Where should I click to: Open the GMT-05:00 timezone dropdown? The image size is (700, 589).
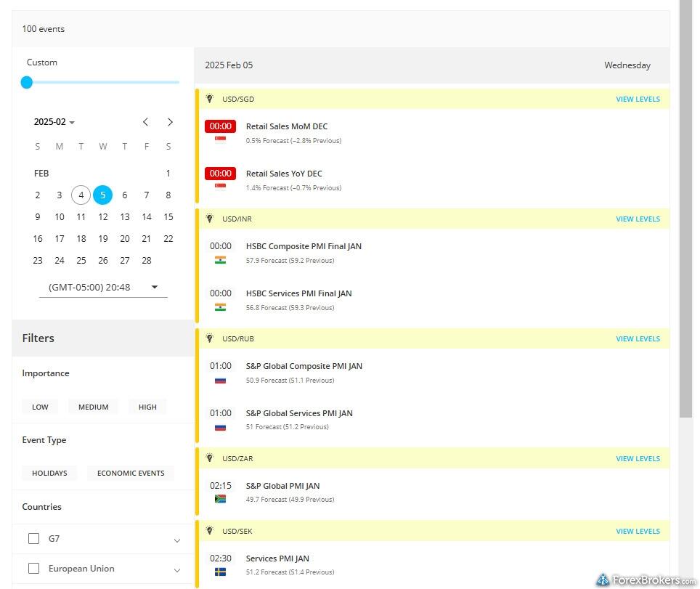[103, 287]
